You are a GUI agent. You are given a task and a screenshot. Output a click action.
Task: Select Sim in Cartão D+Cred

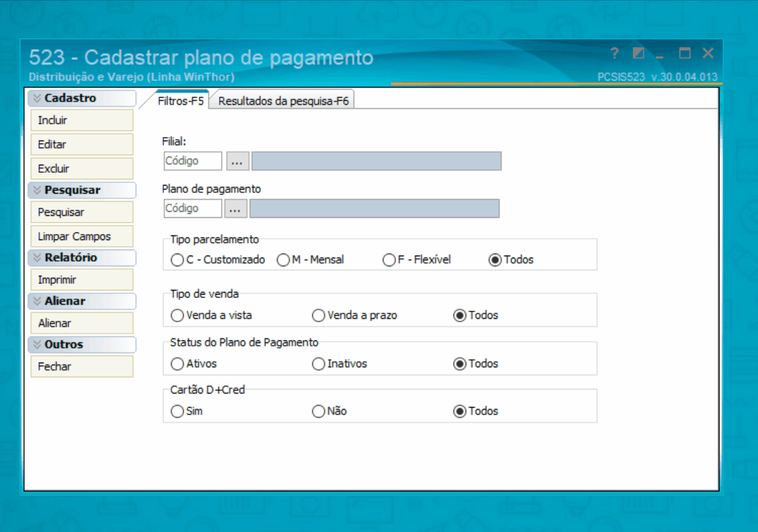click(178, 411)
